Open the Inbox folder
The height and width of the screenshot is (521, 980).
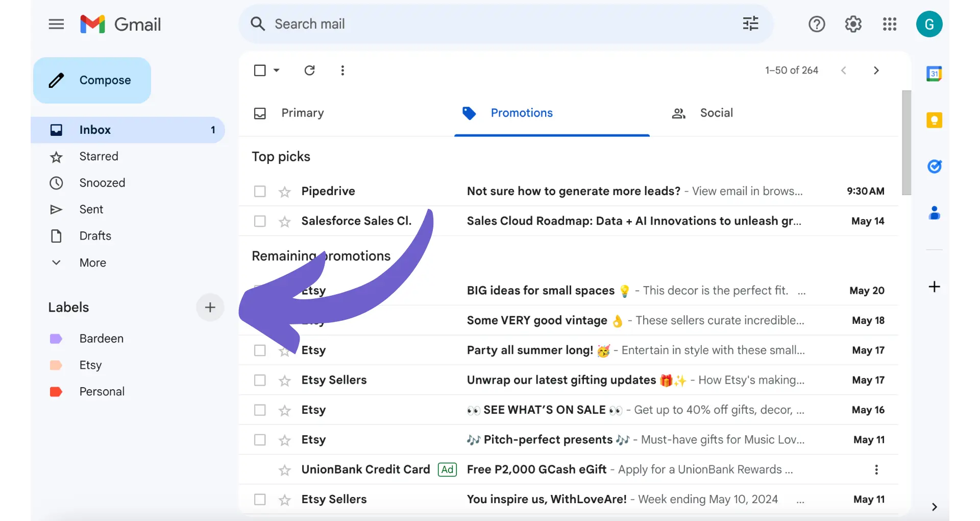[x=128, y=130]
